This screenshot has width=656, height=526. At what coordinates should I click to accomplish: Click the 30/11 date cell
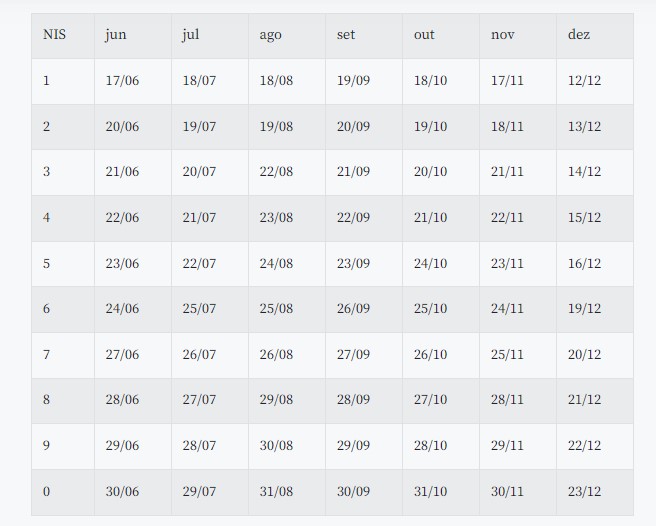click(x=507, y=492)
